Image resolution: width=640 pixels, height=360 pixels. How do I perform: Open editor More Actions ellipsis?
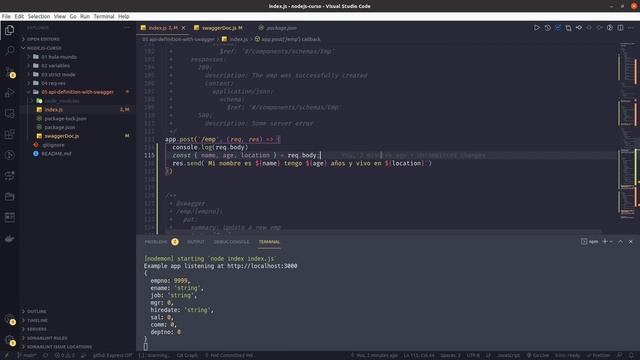coord(631,28)
